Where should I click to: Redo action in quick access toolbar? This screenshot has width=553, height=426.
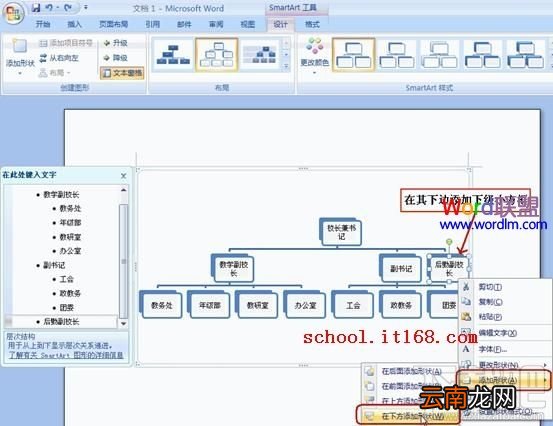click(x=68, y=8)
